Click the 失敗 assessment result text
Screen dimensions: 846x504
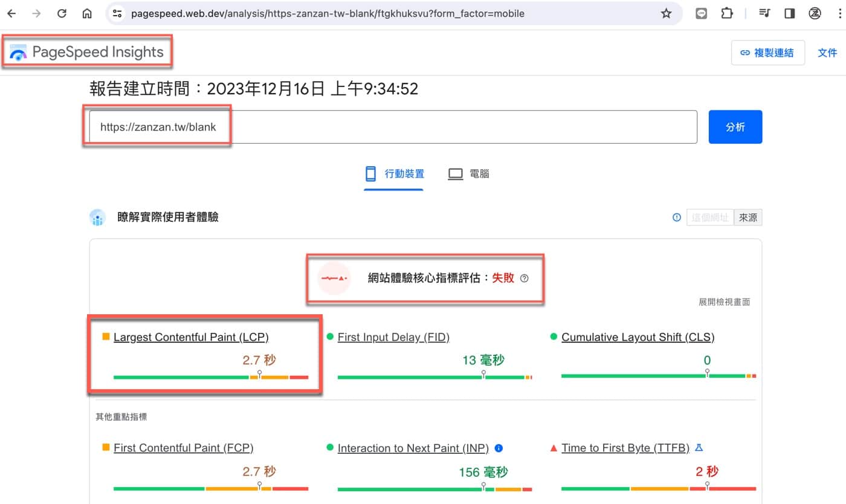pos(503,278)
